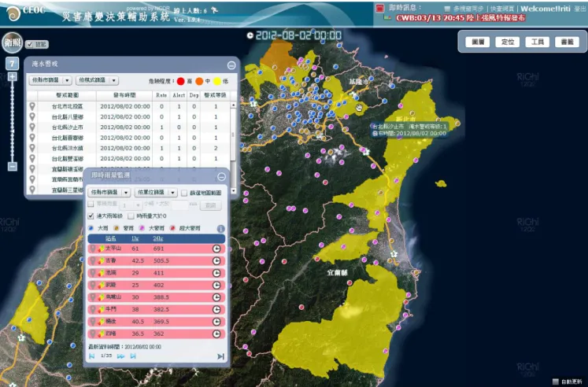Click the red instant message indicator icon
The image size is (588, 387).
click(x=380, y=8)
